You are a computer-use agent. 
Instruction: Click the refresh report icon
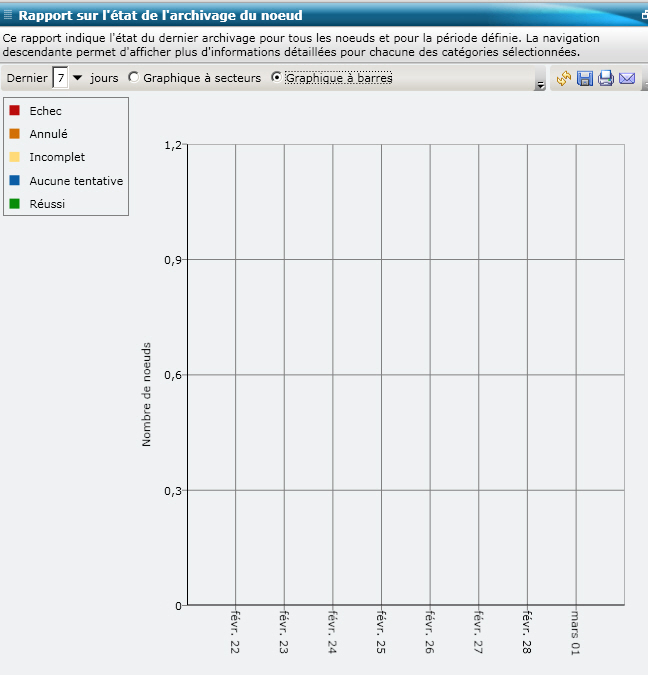coord(564,78)
